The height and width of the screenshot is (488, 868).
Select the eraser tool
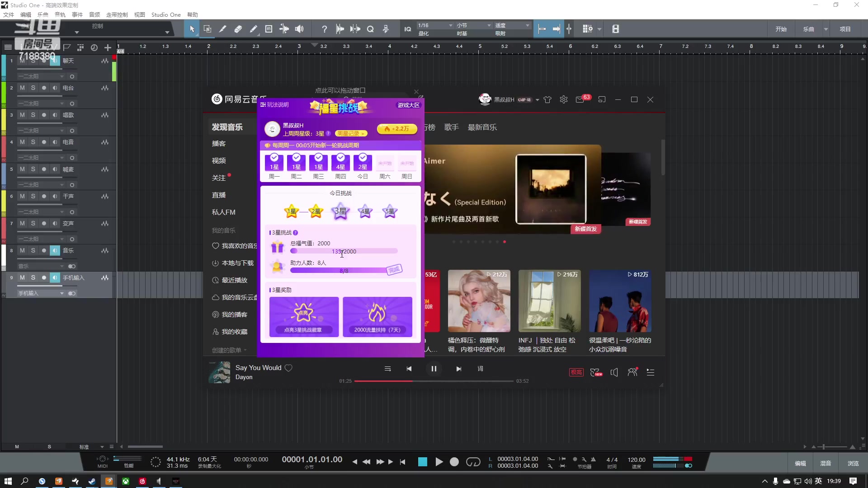click(238, 29)
